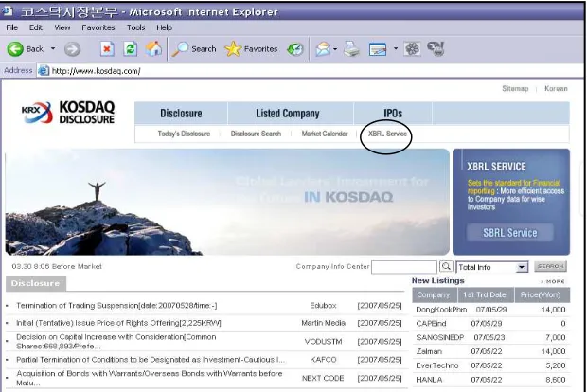587x392 pixels.
Task: Open the Disclosure Search submenu link
Action: pos(256,134)
